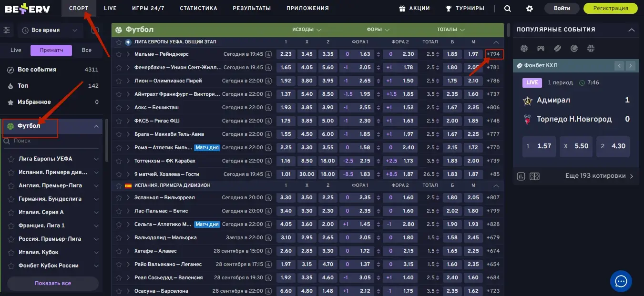644x296 pixels.
Task: Favorite Испания. Примера дивизион in sidebar list
Action: (10, 172)
